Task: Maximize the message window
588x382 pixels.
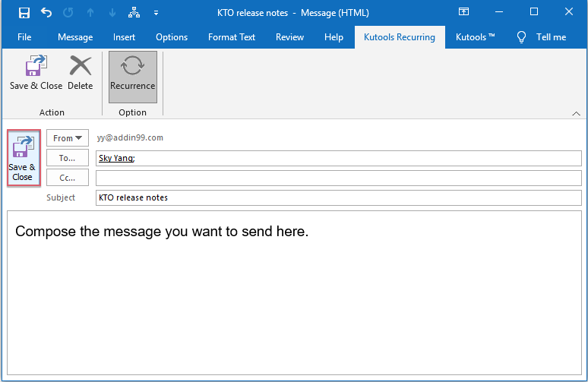Action: coord(534,12)
